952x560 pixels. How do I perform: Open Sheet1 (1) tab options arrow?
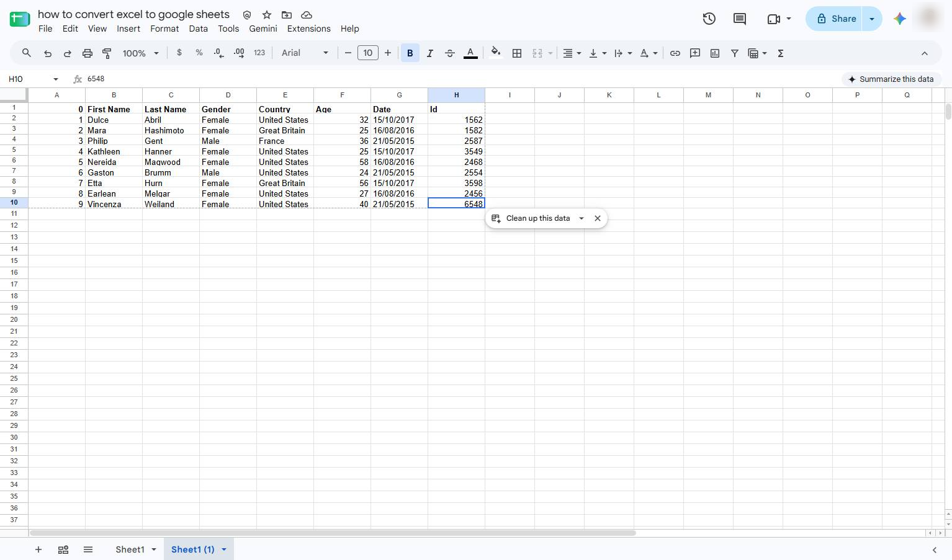click(224, 549)
